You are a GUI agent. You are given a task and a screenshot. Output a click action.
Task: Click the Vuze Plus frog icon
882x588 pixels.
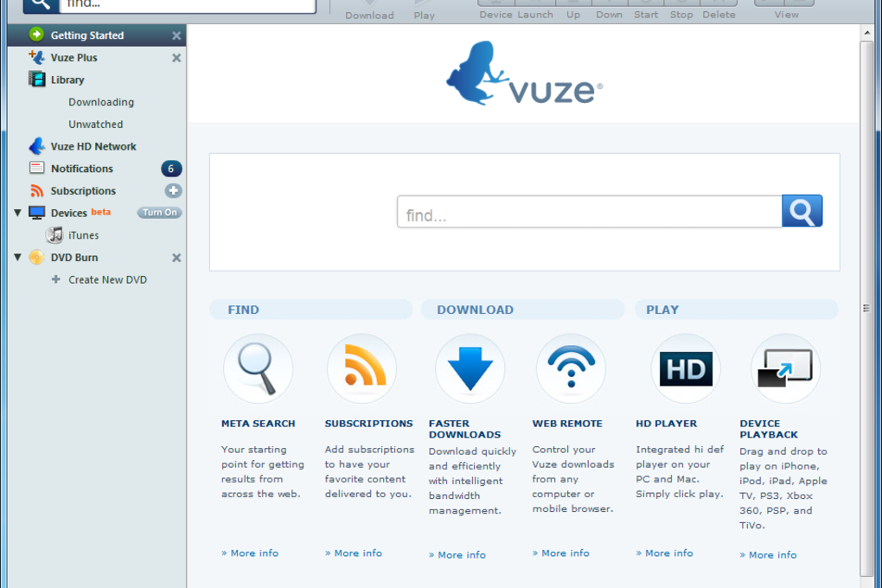(36, 57)
